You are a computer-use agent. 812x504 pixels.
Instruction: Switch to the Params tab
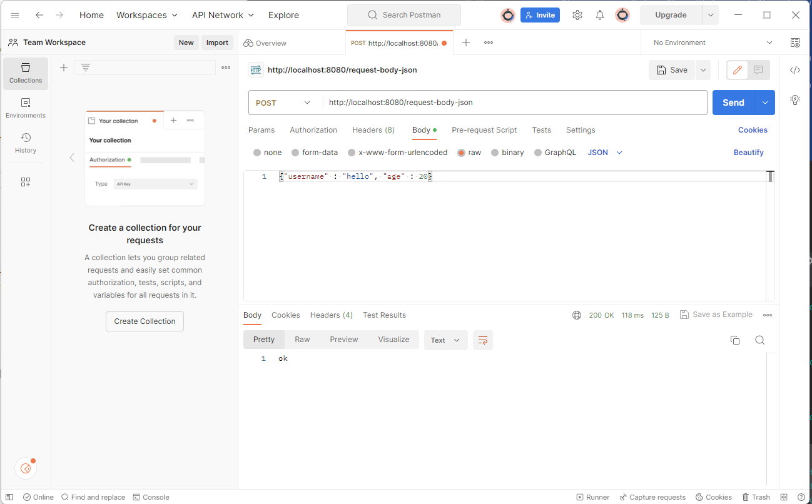pyautogui.click(x=261, y=130)
